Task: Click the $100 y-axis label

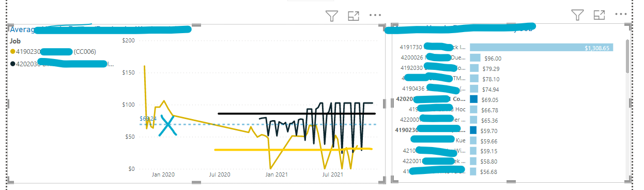Action: coord(128,105)
